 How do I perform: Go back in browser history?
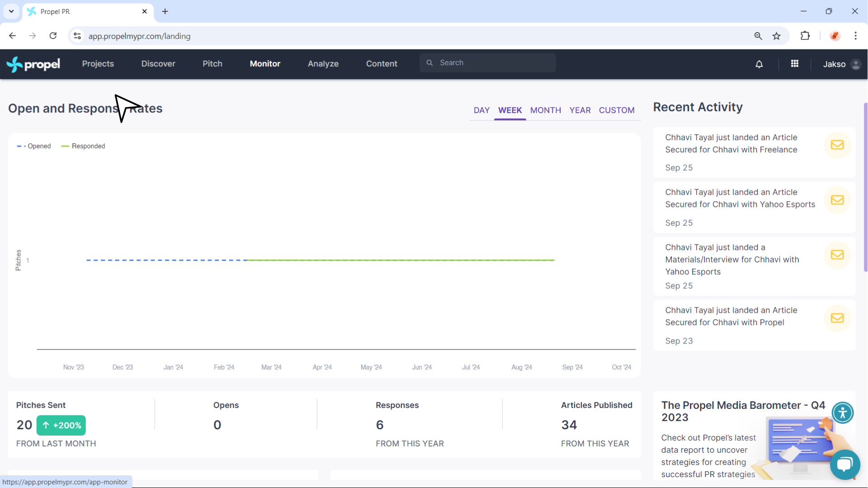coord(12,36)
